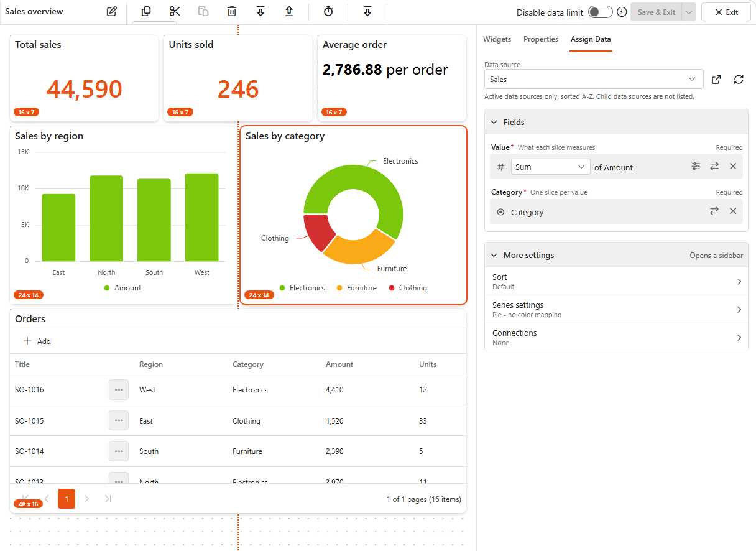Open Sort settings row
This screenshot has width=756, height=551.
click(616, 281)
